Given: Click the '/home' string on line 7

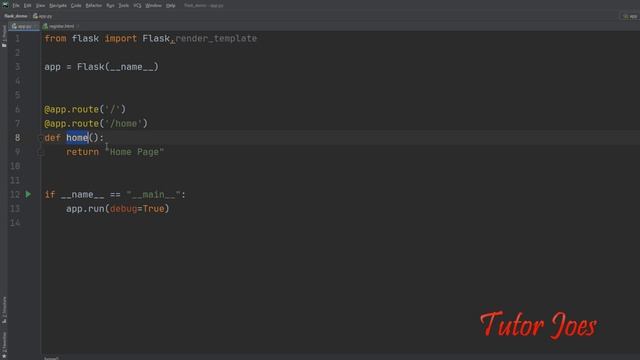Looking at the screenshot, I should pyautogui.click(x=123, y=124).
